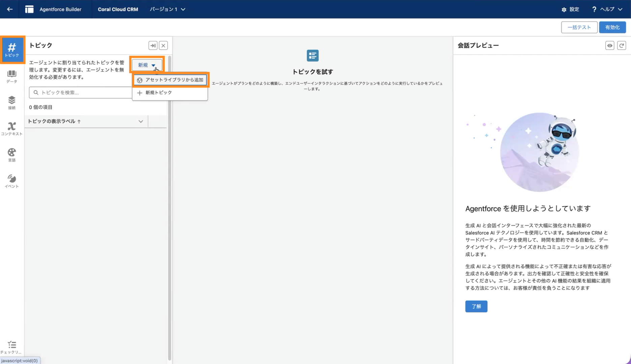This screenshot has width=631, height=364.
Task: Select アセットライブラリから追加 menu option
Action: pyautogui.click(x=170, y=80)
